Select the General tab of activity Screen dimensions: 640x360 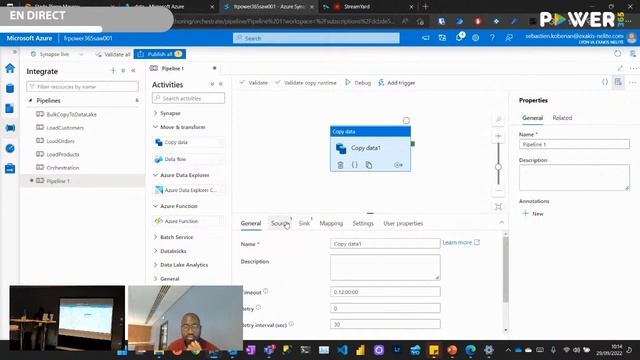click(251, 223)
